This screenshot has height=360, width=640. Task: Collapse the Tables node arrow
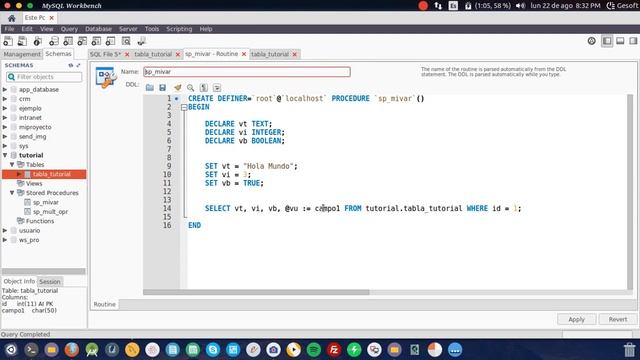coord(12,164)
